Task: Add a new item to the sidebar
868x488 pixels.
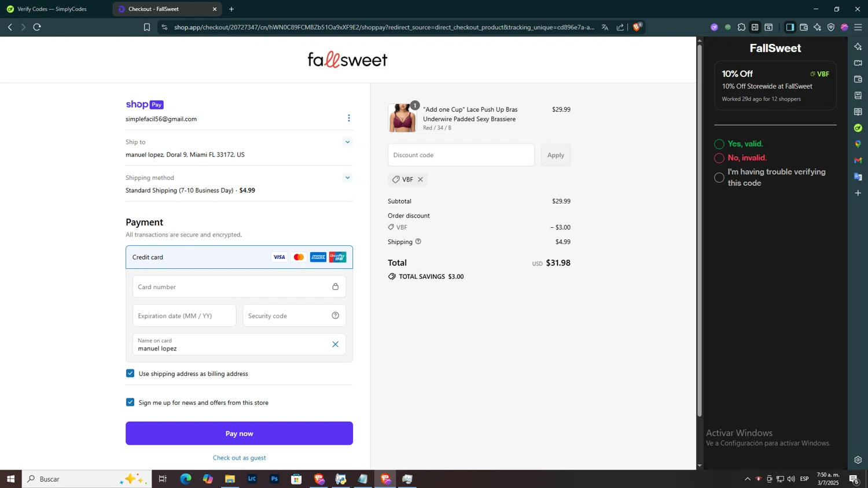Action: click(x=858, y=193)
